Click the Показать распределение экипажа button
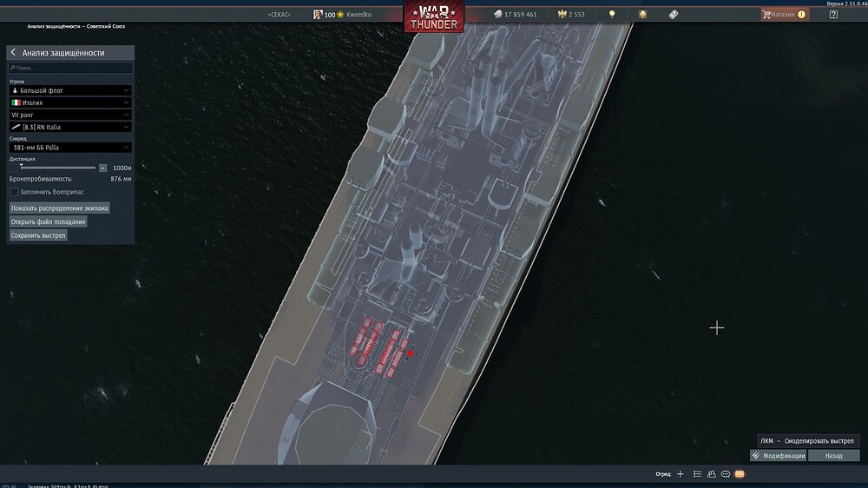 pyautogui.click(x=60, y=208)
